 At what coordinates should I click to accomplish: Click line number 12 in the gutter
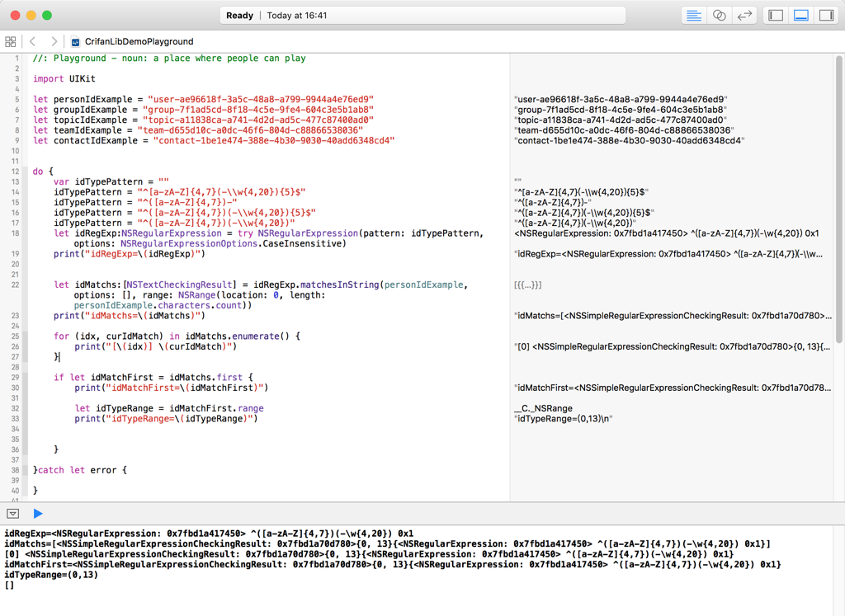tap(15, 172)
